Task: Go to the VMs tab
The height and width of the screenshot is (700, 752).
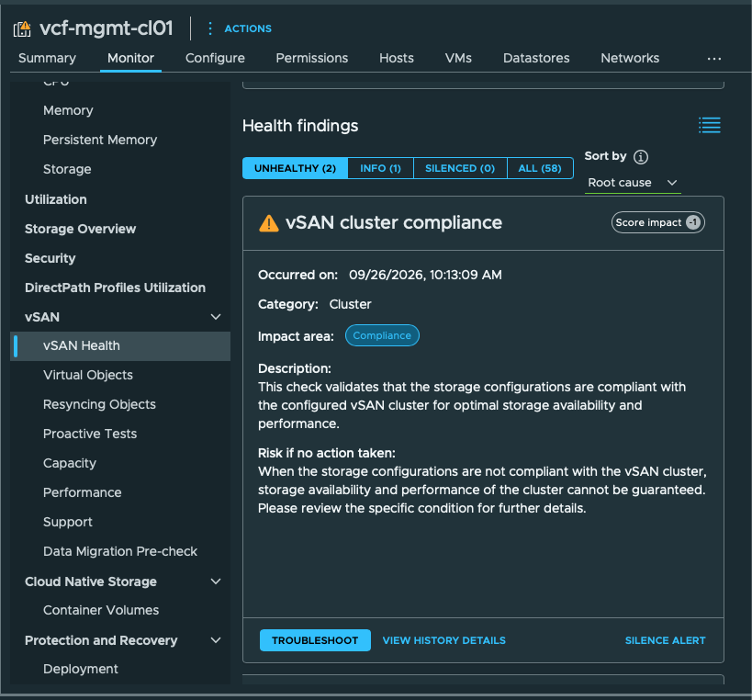Action: click(458, 58)
